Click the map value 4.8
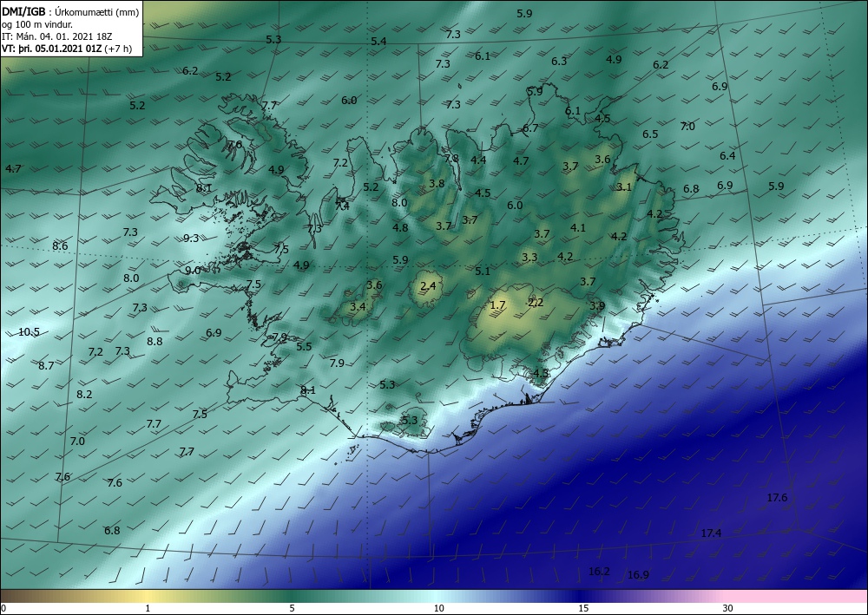 point(400,228)
